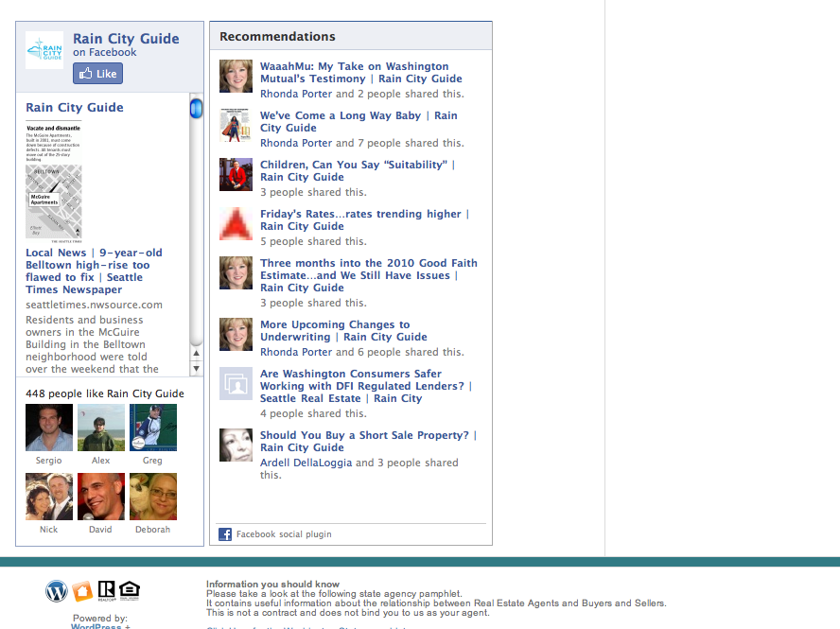This screenshot has height=629, width=840.
Task: Click Are Washington Consumers Safer link
Action: 366,386
